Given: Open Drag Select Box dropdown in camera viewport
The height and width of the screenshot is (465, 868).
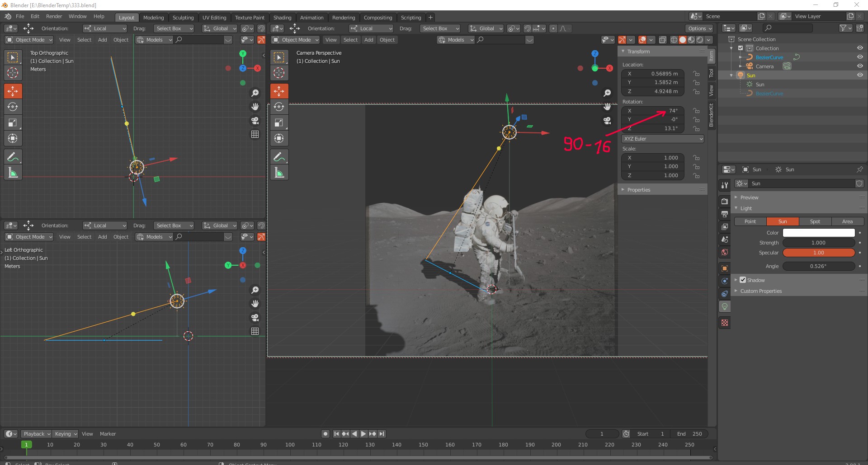Looking at the screenshot, I should (439, 28).
